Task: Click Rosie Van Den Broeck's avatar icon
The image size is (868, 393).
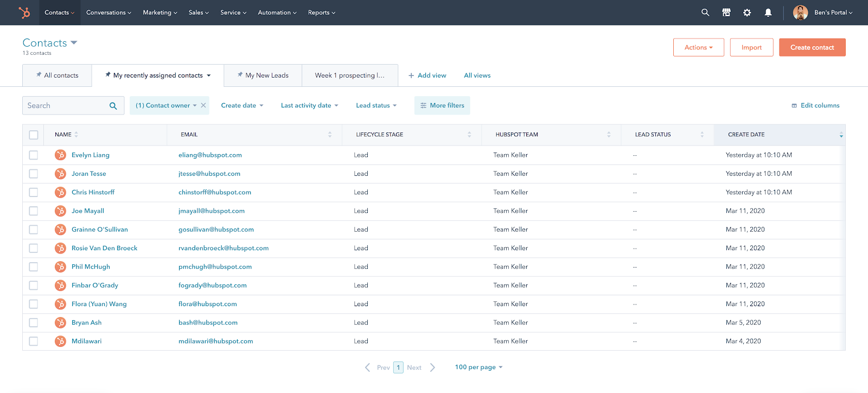Action: 60,248
